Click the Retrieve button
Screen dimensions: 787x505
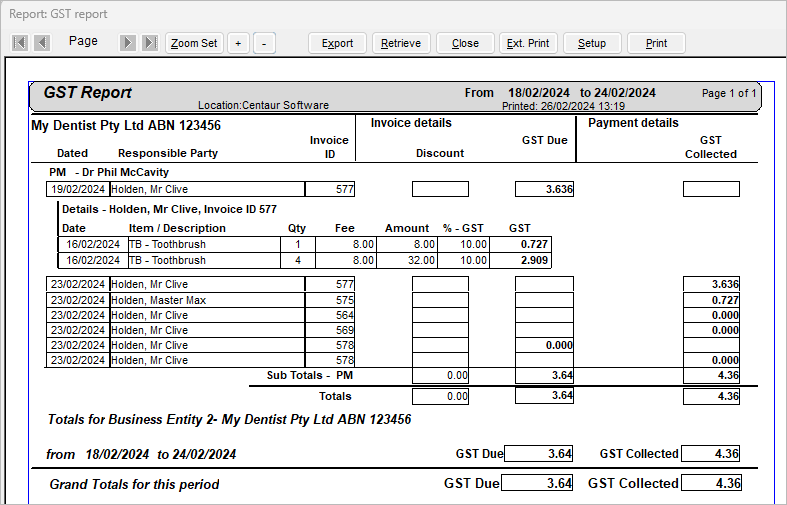click(x=401, y=43)
